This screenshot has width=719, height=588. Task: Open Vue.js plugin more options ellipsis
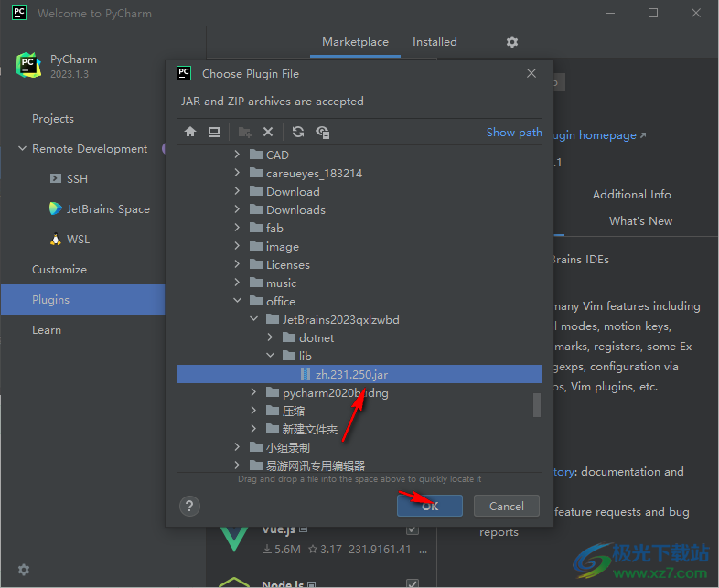pos(424,550)
